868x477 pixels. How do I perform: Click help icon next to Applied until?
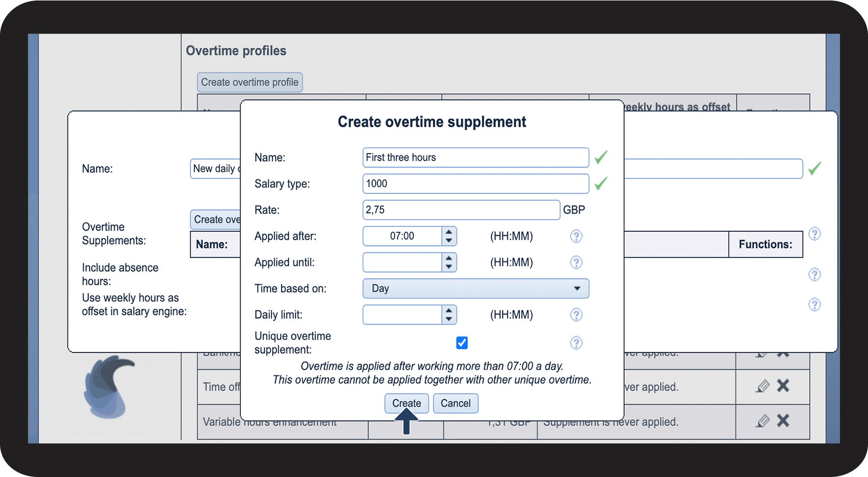(x=576, y=262)
